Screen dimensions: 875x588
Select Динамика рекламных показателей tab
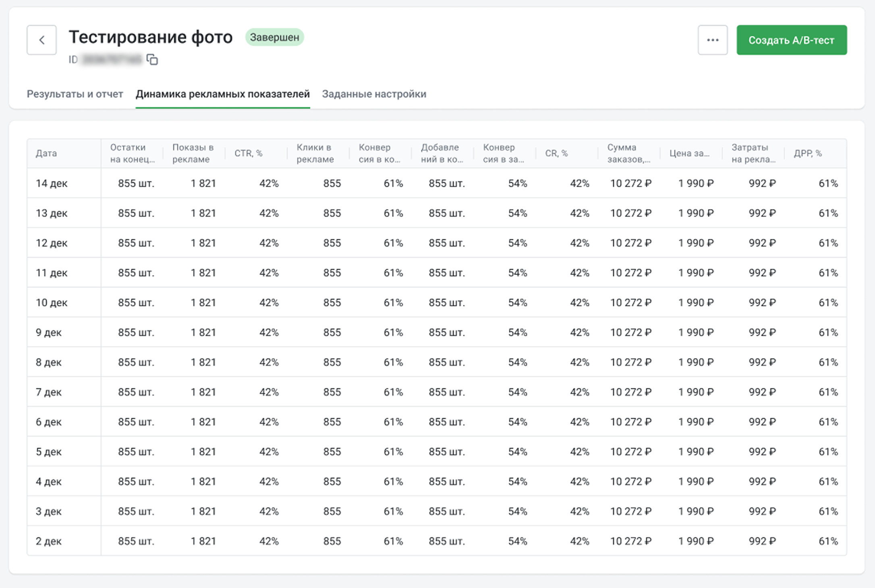pyautogui.click(x=222, y=94)
